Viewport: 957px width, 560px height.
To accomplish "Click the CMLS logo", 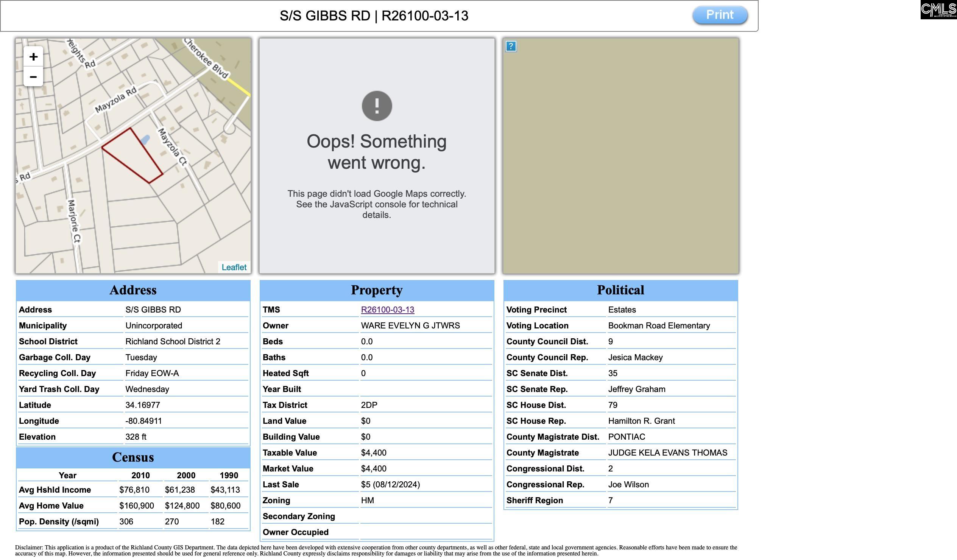I will (938, 10).
